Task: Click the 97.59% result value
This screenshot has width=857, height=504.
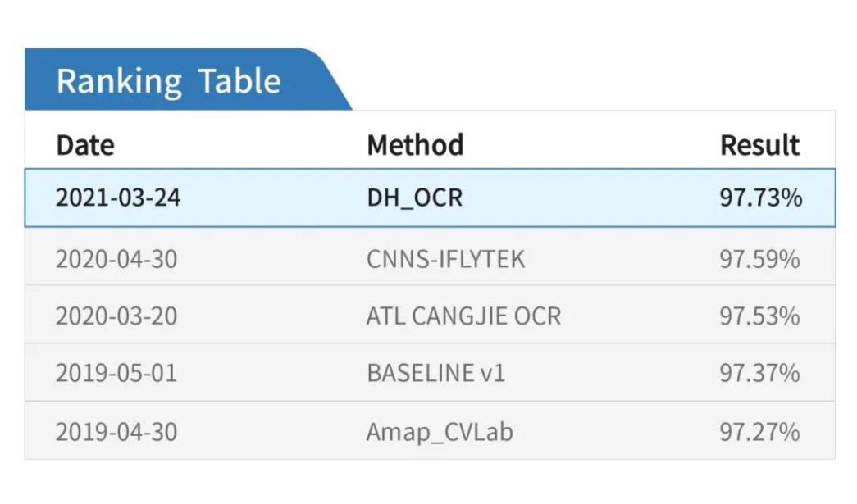Action: point(759,259)
